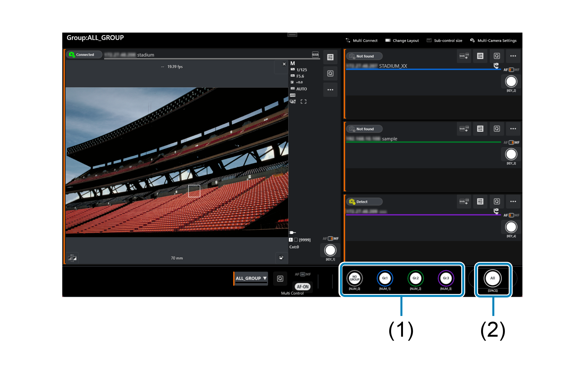Click the Sub-control size option
588x368 pixels.
click(444, 40)
